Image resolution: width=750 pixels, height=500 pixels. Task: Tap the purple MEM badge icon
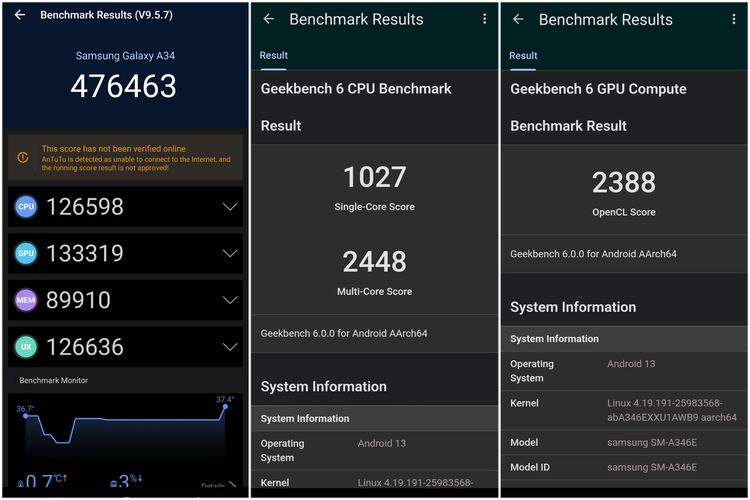tap(26, 300)
